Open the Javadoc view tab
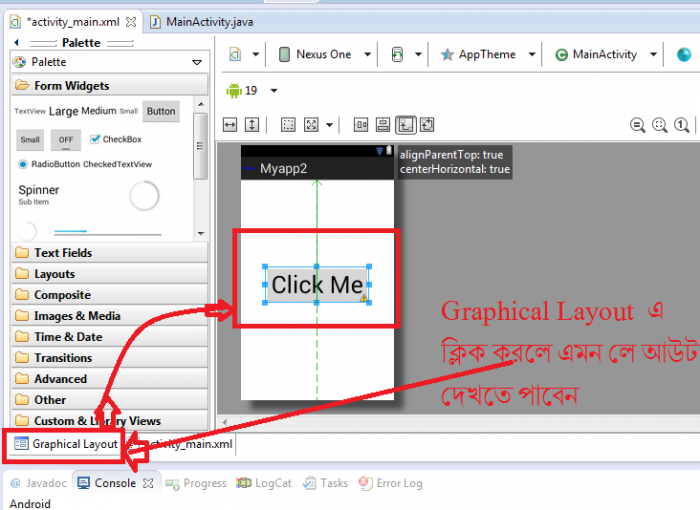This screenshot has height=510, width=700. click(x=39, y=483)
